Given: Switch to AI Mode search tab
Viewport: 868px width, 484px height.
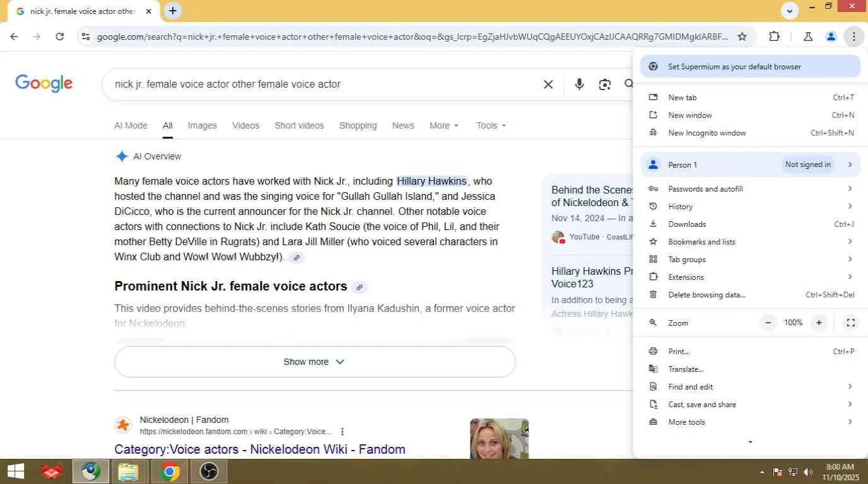Looking at the screenshot, I should (131, 125).
